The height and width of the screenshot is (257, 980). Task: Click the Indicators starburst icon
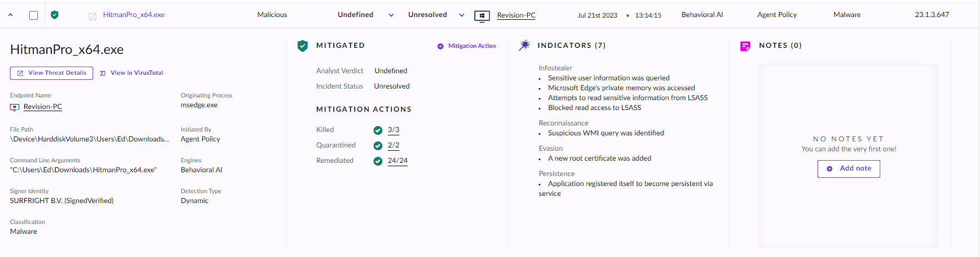coord(524,46)
